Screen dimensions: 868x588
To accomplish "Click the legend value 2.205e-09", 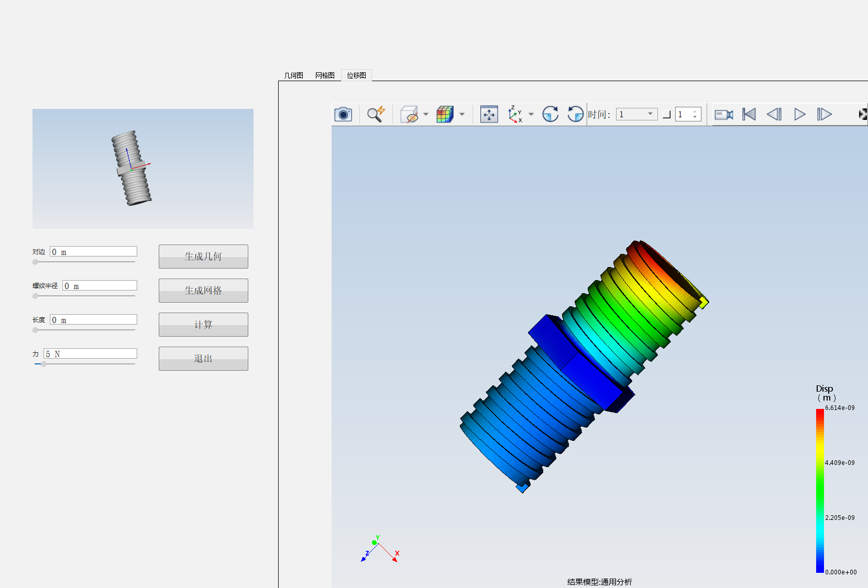I will pos(840,518).
